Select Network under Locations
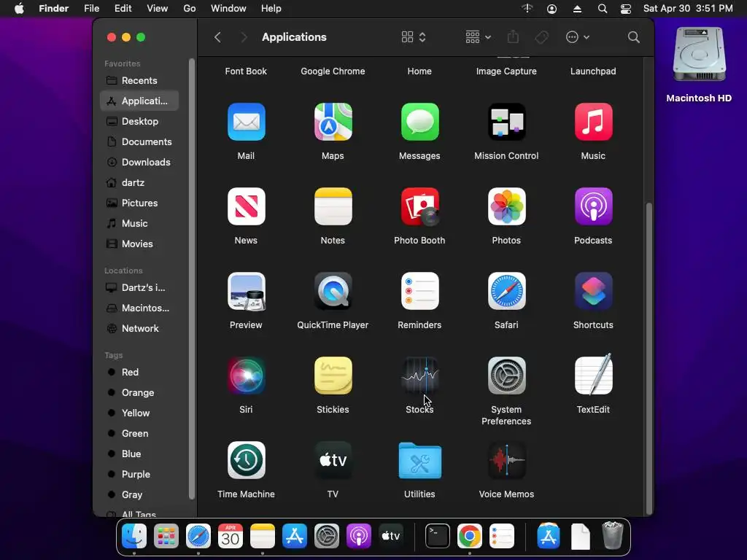The width and height of the screenshot is (747, 560). point(139,329)
